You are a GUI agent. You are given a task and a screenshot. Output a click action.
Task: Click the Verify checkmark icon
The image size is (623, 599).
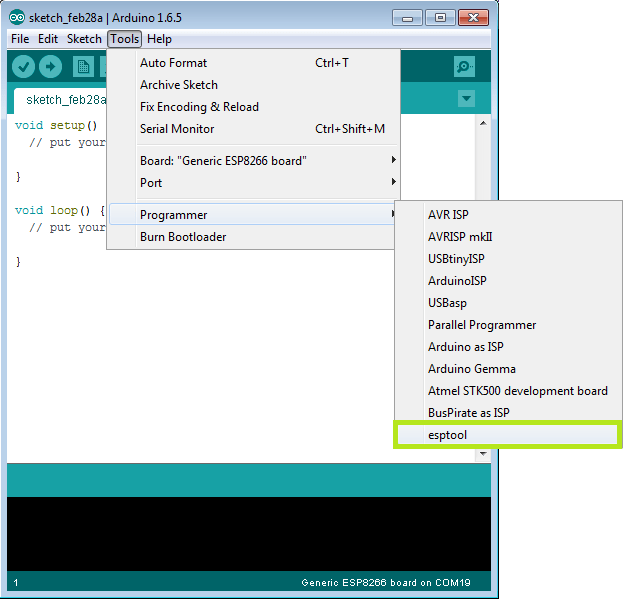point(23,66)
